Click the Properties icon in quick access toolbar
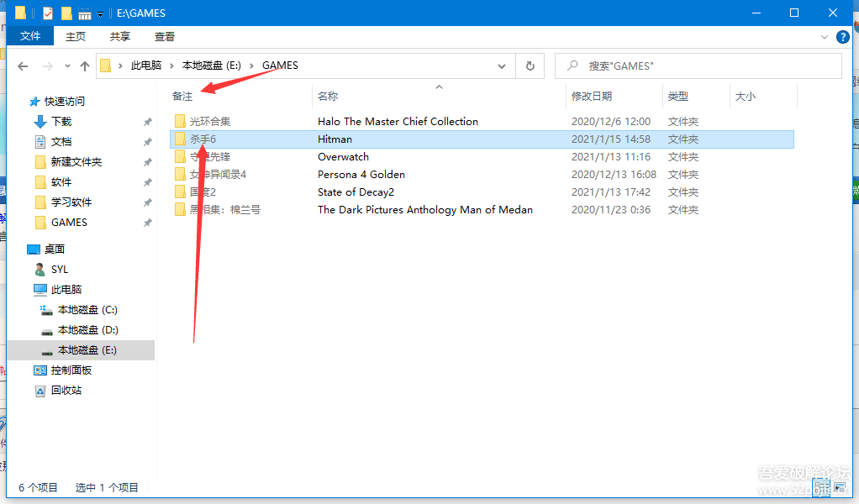The height and width of the screenshot is (504, 859). coord(48,13)
